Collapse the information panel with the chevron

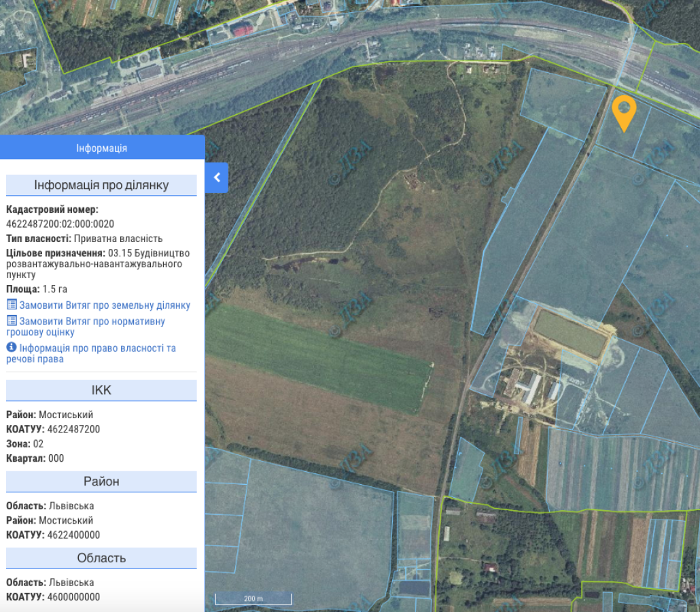(217, 177)
